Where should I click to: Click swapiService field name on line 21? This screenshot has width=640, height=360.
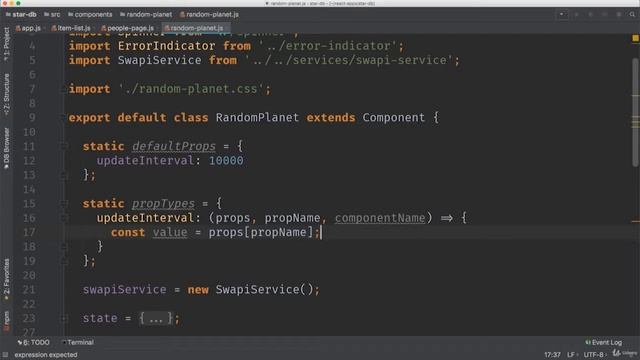124,289
